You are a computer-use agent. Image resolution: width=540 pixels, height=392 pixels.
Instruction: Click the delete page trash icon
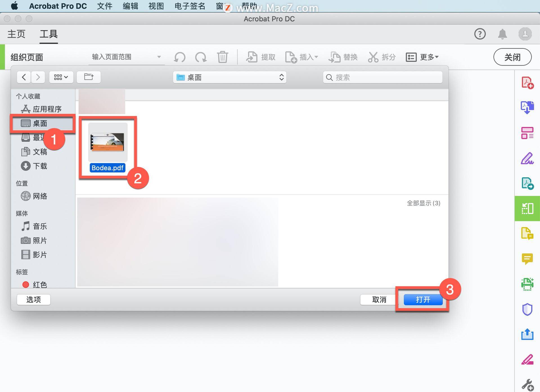(222, 57)
